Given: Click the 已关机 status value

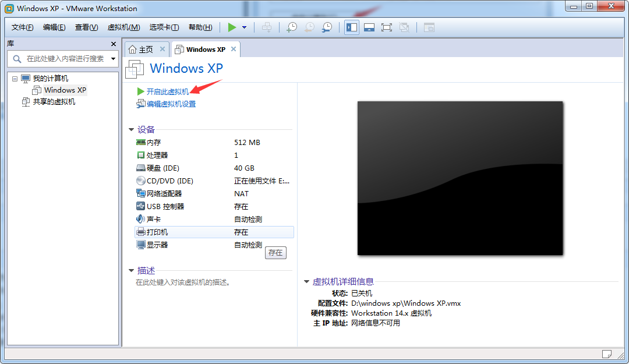Looking at the screenshot, I should pyautogui.click(x=362, y=294).
